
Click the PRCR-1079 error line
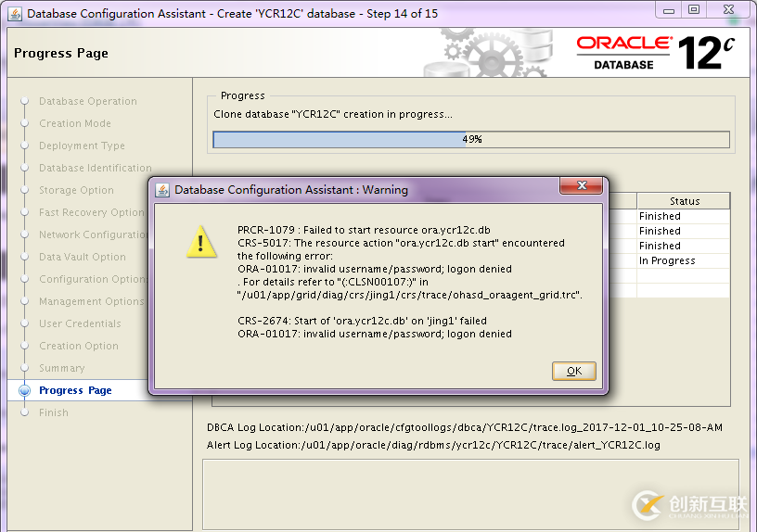[x=364, y=230]
